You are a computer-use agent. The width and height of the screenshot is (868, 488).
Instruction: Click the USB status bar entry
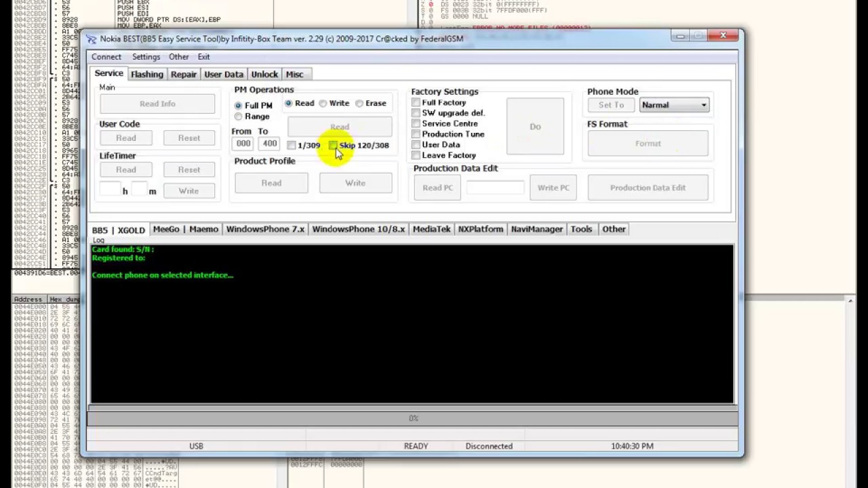pyautogui.click(x=196, y=446)
